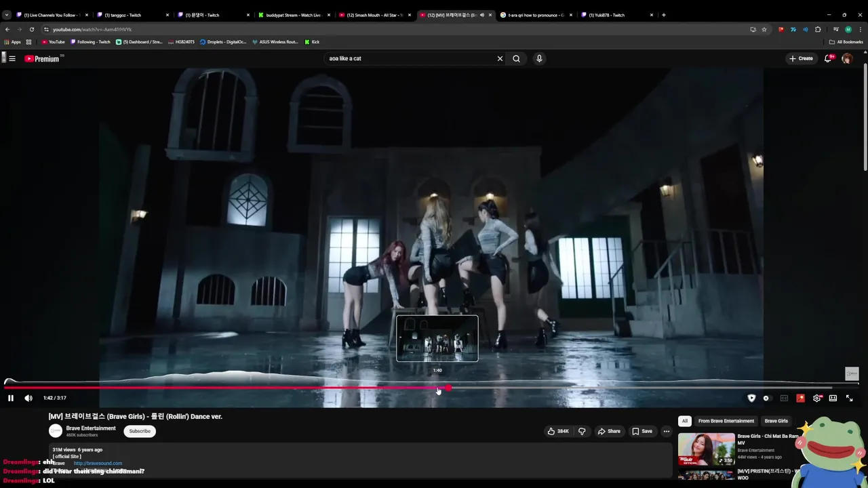Mute the tab using its speaker indicator
The width and height of the screenshot is (868, 488).
pyautogui.click(x=482, y=15)
